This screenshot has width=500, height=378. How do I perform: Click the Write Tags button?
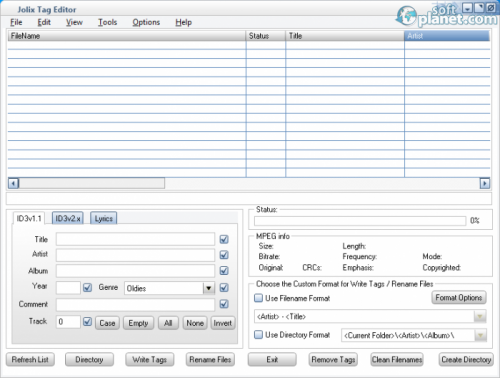coord(150,360)
